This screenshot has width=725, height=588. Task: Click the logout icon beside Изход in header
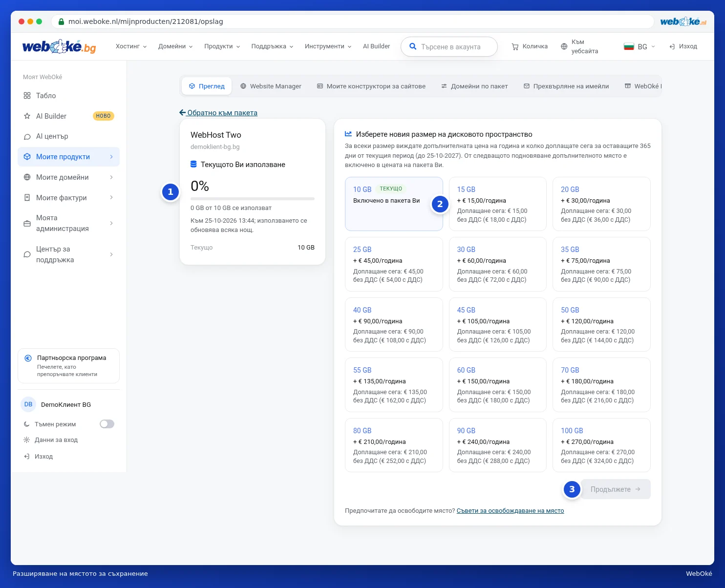click(x=672, y=46)
